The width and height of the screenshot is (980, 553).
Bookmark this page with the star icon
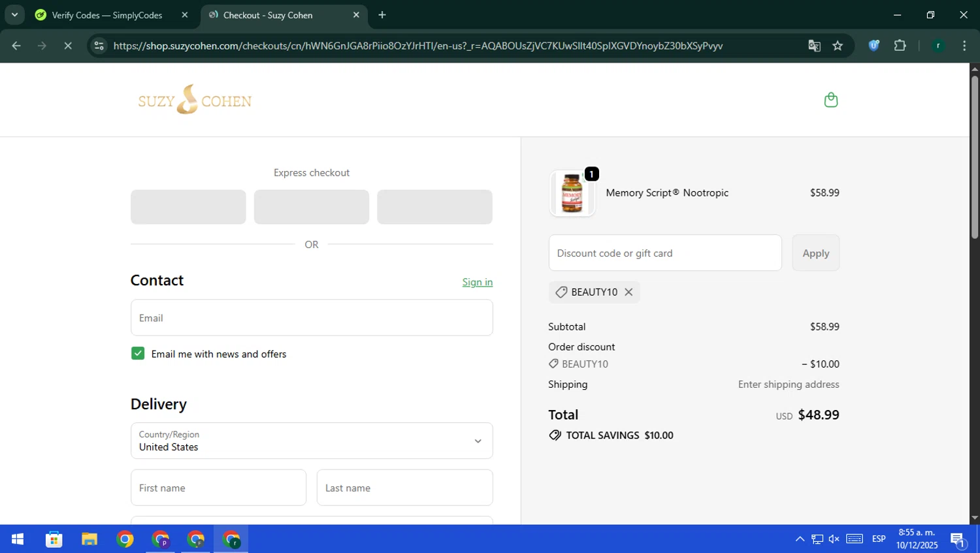pos(838,46)
